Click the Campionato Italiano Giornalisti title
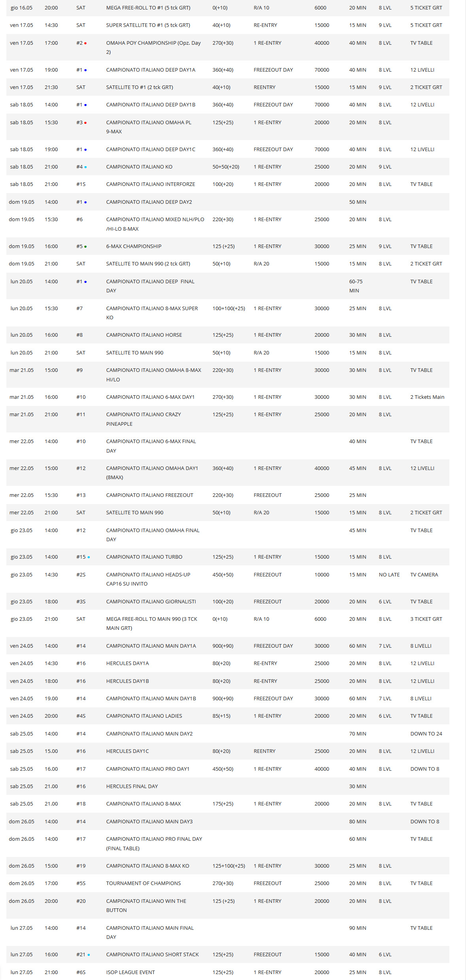The height and width of the screenshot is (980, 466). (x=151, y=601)
